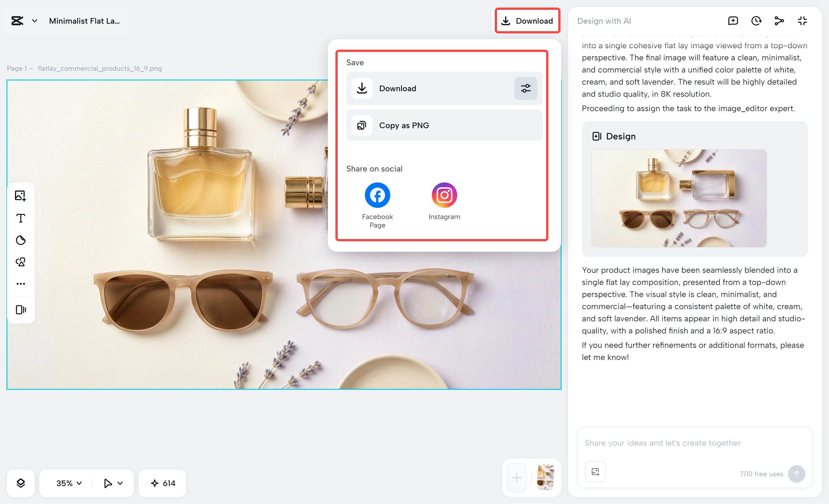Image resolution: width=829 pixels, height=504 pixels.
Task: Collapse the Design with AI panel
Action: 802,21
